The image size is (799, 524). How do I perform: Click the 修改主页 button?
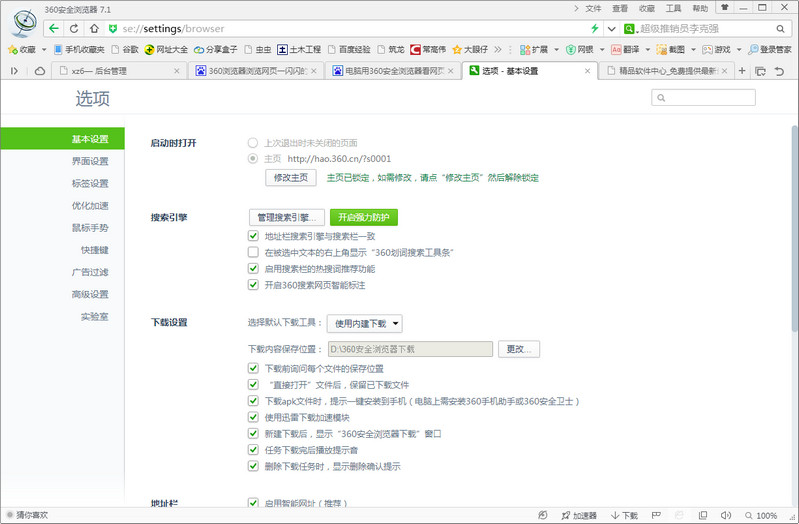pyautogui.click(x=290, y=177)
